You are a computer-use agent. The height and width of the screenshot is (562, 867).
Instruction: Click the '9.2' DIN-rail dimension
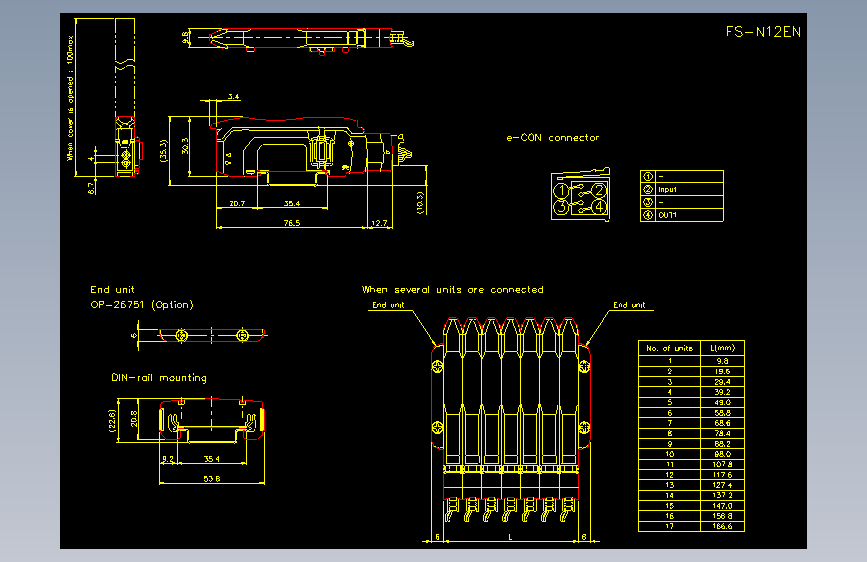click(168, 459)
